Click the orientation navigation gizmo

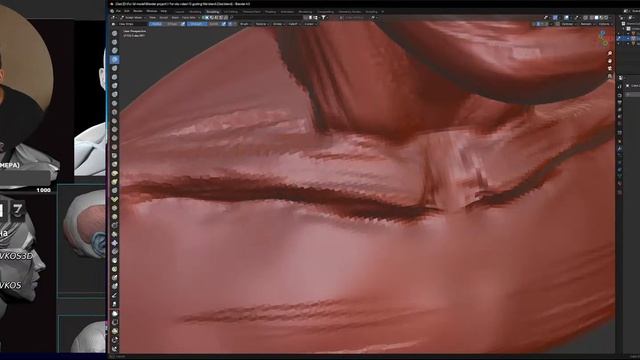click(603, 38)
